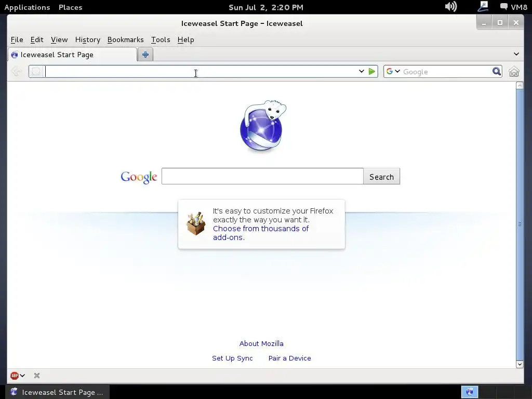Click the Home icon on toolbar
532x399 pixels.
(514, 72)
